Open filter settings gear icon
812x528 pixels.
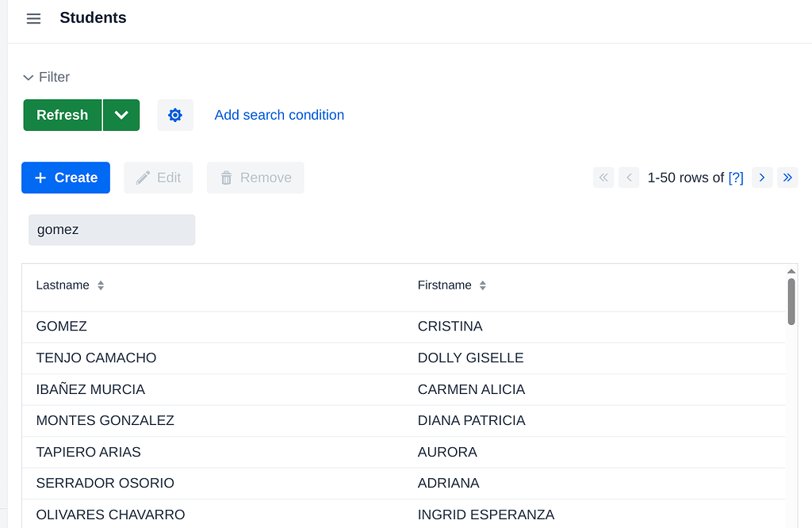[x=175, y=115]
